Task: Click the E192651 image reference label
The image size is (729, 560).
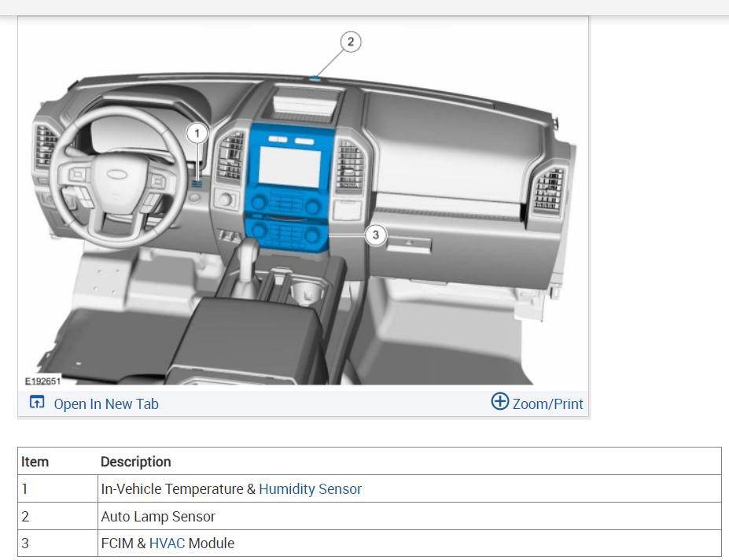Action: 42,381
